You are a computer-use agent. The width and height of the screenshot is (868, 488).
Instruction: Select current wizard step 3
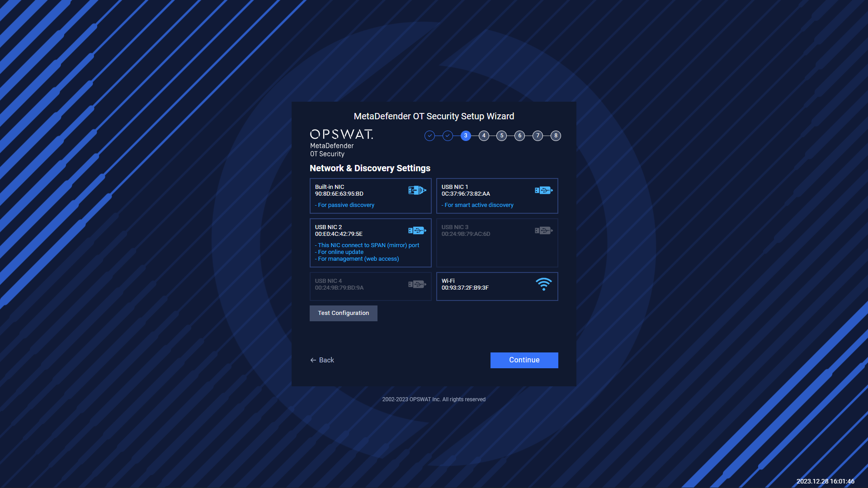pos(466,136)
